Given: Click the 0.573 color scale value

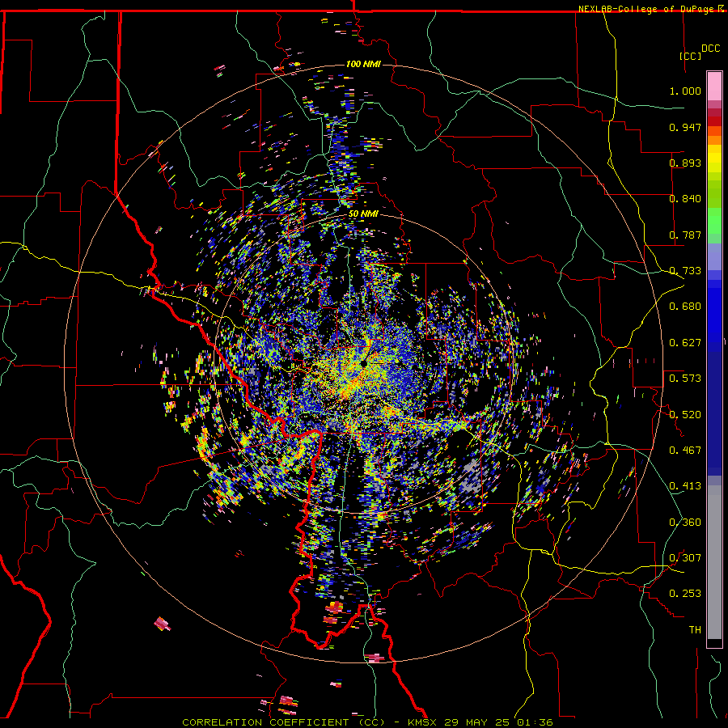Looking at the screenshot, I should (685, 379).
